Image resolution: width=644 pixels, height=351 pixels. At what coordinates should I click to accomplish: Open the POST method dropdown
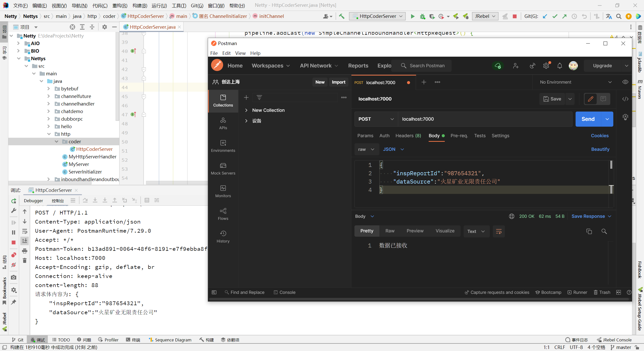click(376, 119)
